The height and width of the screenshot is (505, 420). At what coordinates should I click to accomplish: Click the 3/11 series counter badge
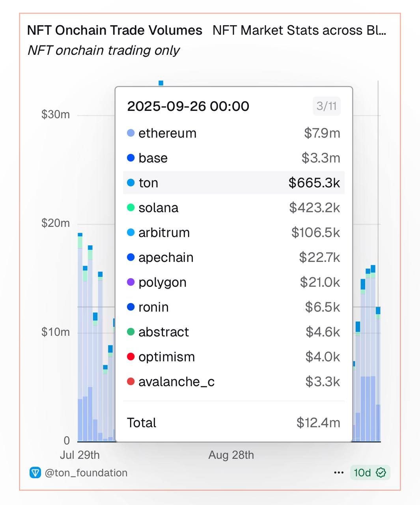pos(327,106)
